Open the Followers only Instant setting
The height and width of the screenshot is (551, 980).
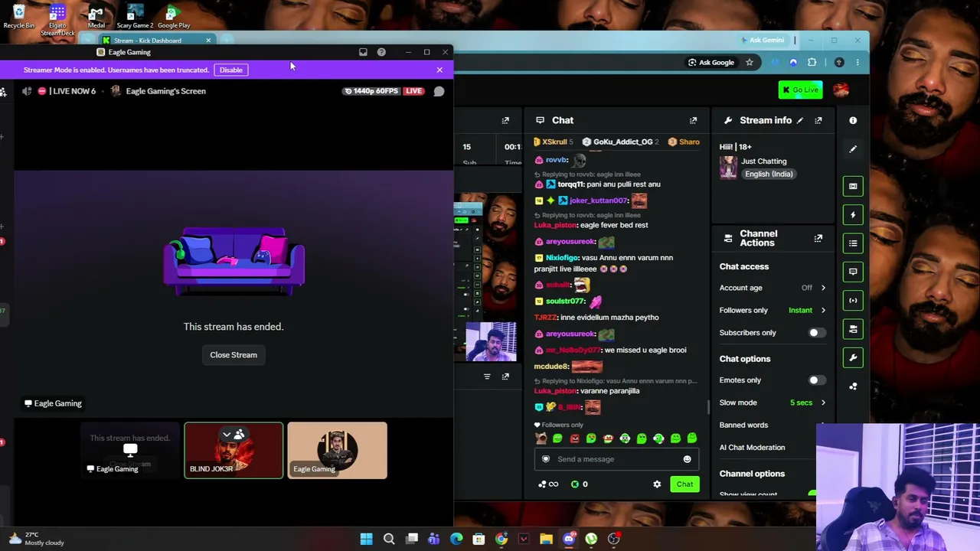click(x=773, y=310)
